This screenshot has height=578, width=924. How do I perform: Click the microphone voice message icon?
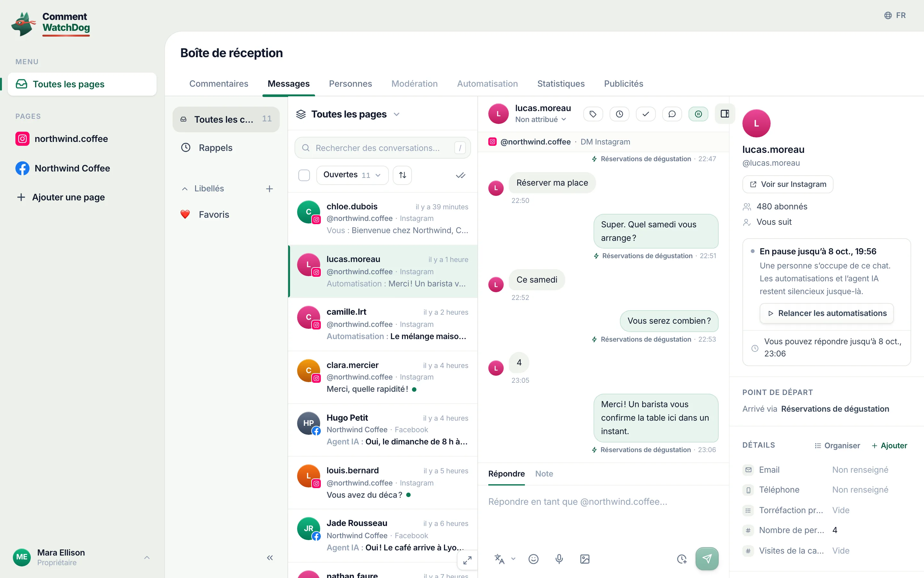559,559
